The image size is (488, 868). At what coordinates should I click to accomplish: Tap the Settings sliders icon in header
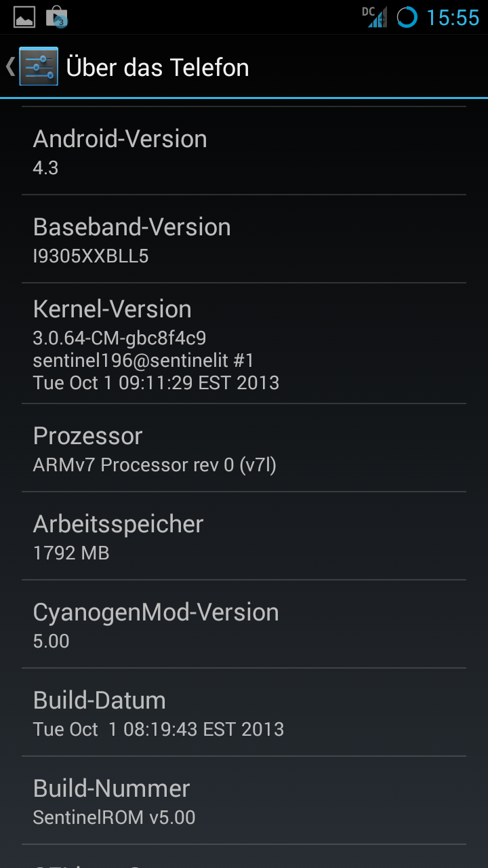tap(39, 66)
